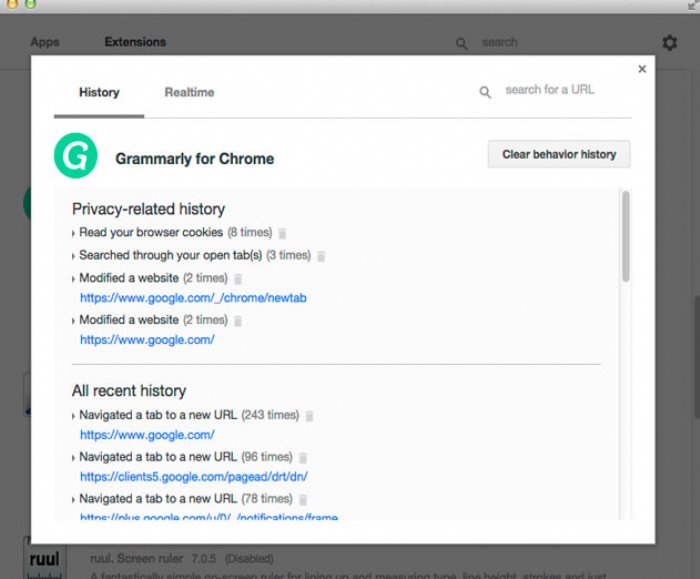Delete the 'Searched through your open tab(s)' entry

click(321, 256)
